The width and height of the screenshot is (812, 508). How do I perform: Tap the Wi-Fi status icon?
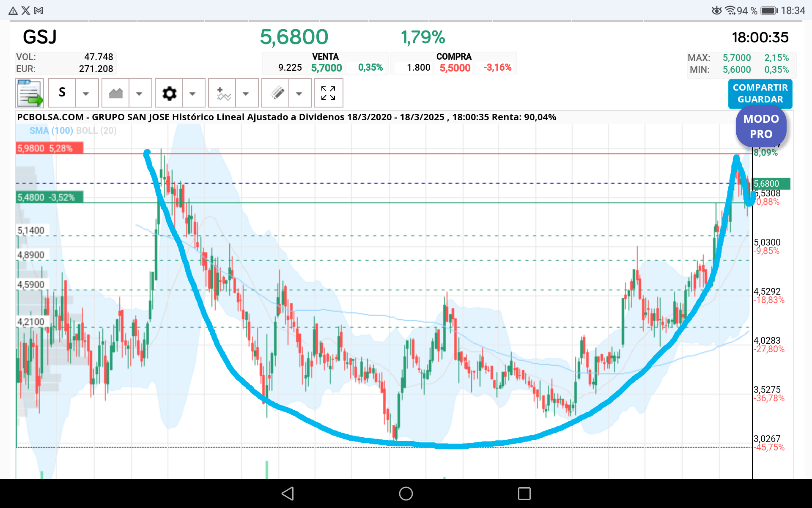pos(730,11)
